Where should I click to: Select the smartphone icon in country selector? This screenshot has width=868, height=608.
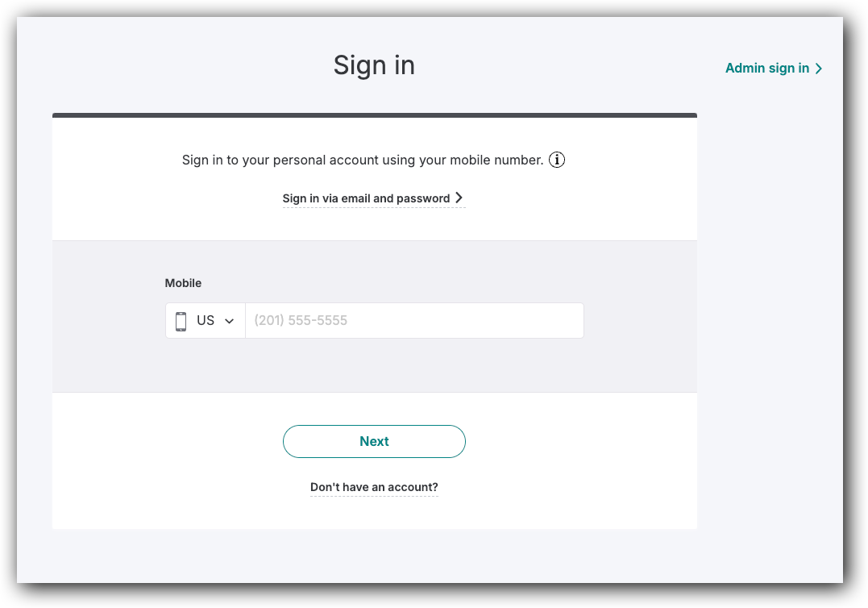coord(181,320)
